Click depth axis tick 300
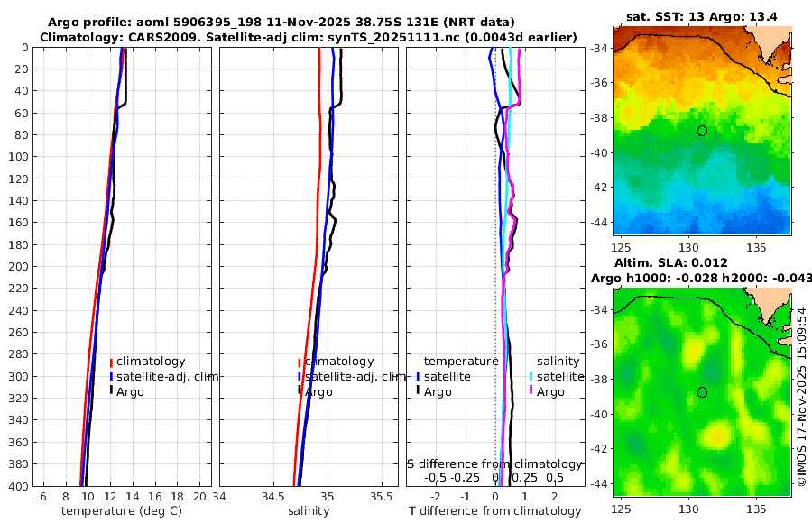 point(18,376)
